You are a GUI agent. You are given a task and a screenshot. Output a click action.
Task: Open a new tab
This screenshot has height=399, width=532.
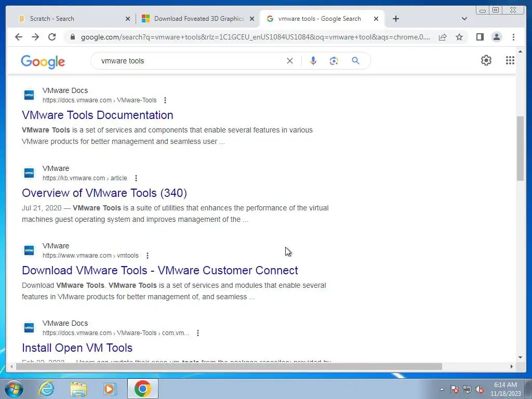click(x=395, y=19)
